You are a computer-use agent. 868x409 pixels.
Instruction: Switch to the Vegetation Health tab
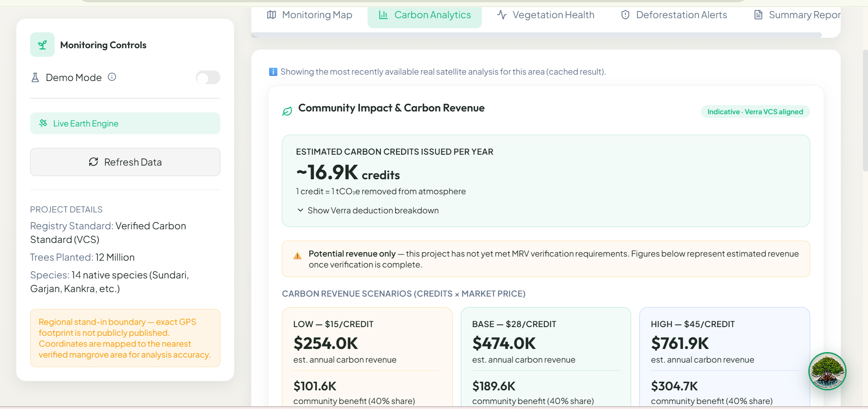point(546,15)
